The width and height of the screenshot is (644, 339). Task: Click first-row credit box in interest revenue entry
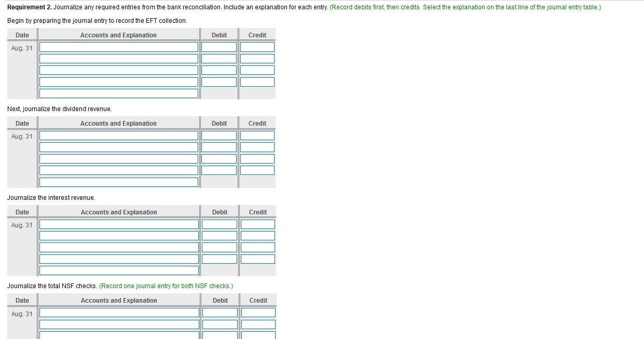[x=258, y=224]
